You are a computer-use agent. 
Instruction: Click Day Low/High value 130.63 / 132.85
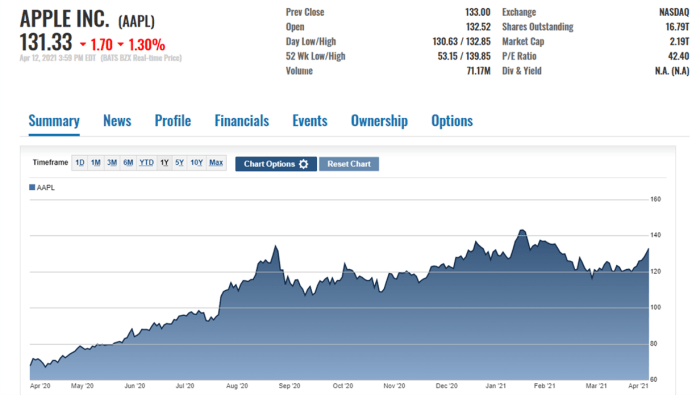461,42
